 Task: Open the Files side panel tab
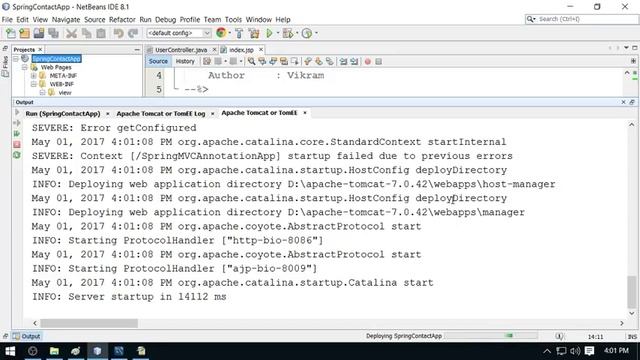coord(5,62)
